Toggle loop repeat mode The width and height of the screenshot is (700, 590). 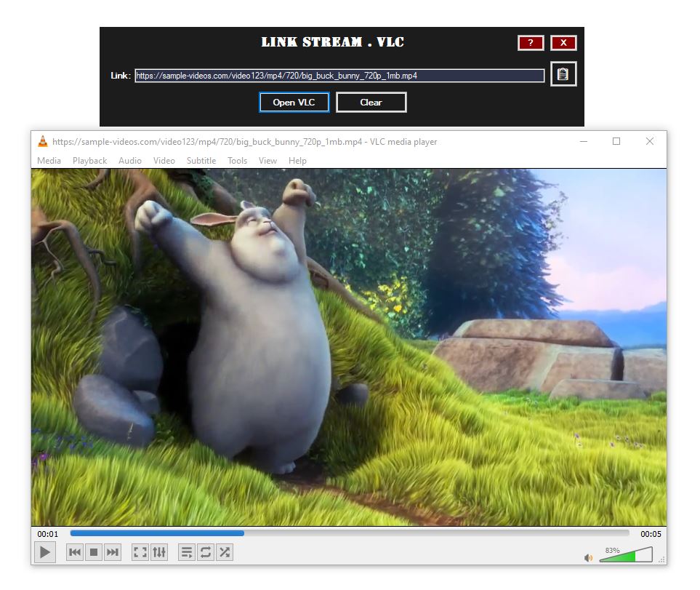(206, 552)
